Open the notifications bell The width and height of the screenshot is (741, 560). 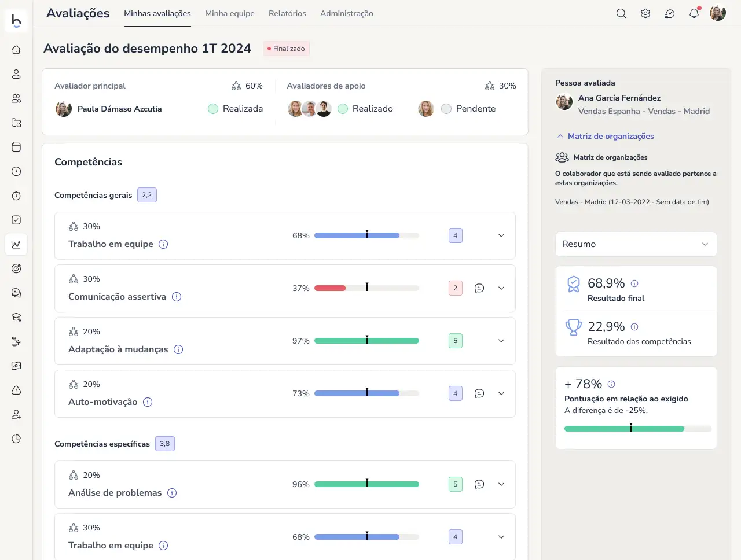pos(694,13)
